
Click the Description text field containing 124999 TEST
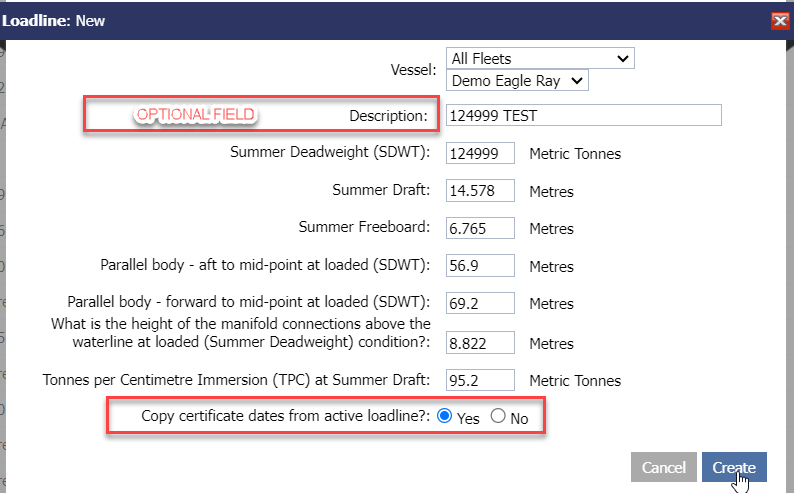click(x=583, y=115)
